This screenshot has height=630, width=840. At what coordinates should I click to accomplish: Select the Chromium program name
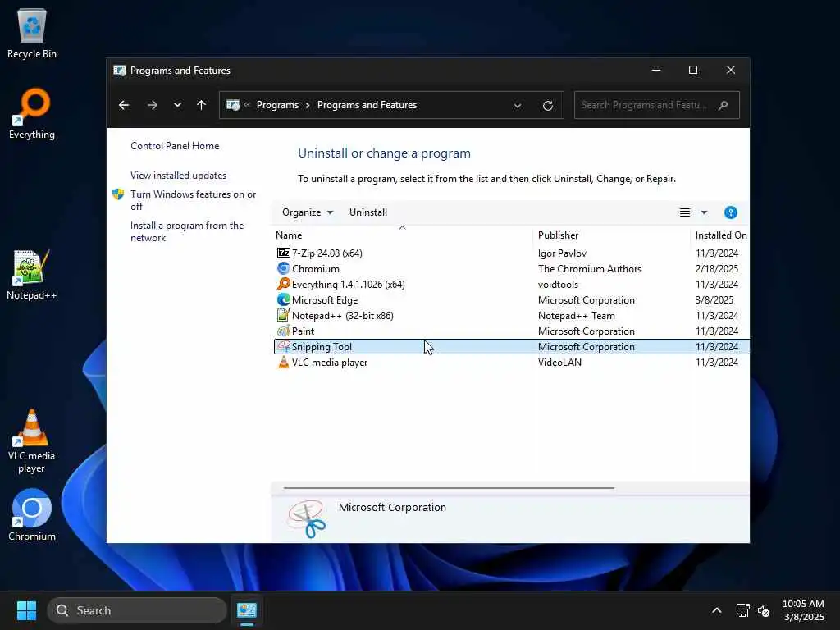click(316, 268)
